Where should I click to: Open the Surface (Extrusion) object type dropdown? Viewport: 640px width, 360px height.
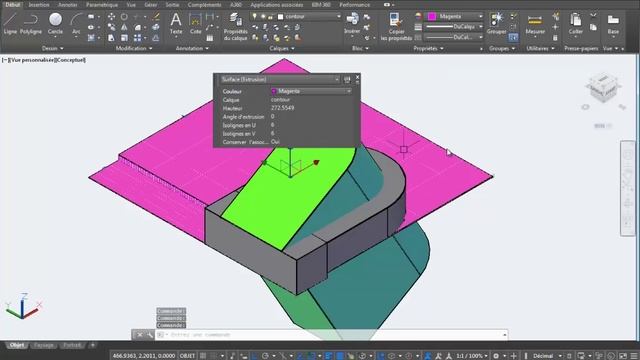[280, 79]
